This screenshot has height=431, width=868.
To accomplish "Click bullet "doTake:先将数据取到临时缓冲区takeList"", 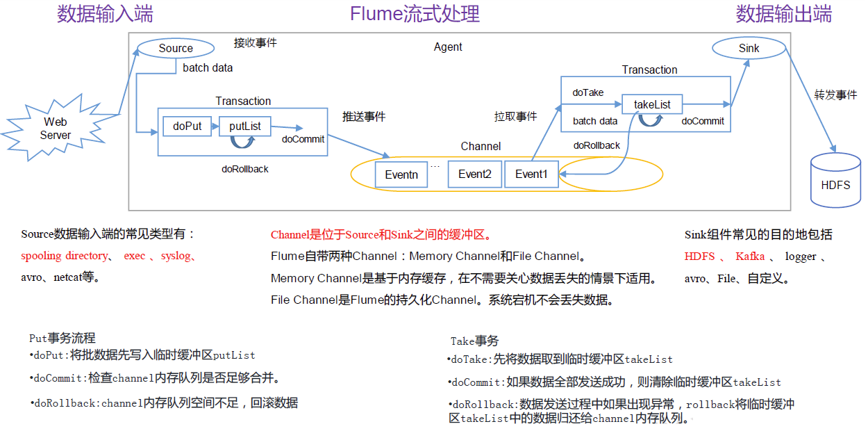I will [560, 359].
